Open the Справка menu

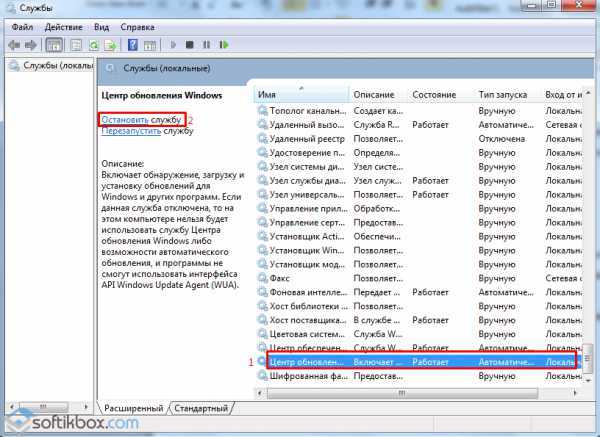tap(137, 27)
